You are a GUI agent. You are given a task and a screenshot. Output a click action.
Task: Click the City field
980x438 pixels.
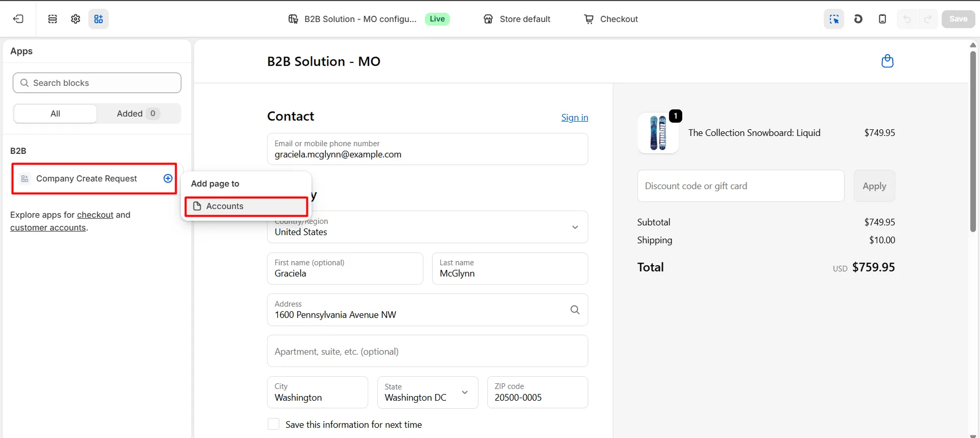318,393
